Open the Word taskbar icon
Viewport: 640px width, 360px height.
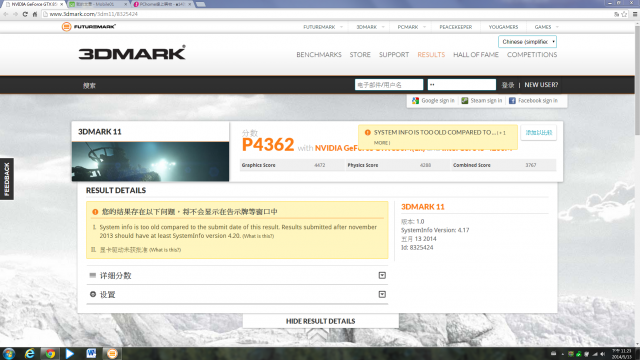coord(91,353)
